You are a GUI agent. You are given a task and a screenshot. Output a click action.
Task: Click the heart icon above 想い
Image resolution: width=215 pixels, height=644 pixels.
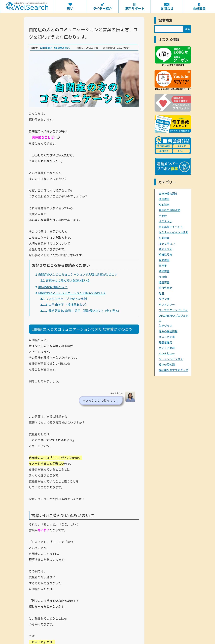[70, 4]
